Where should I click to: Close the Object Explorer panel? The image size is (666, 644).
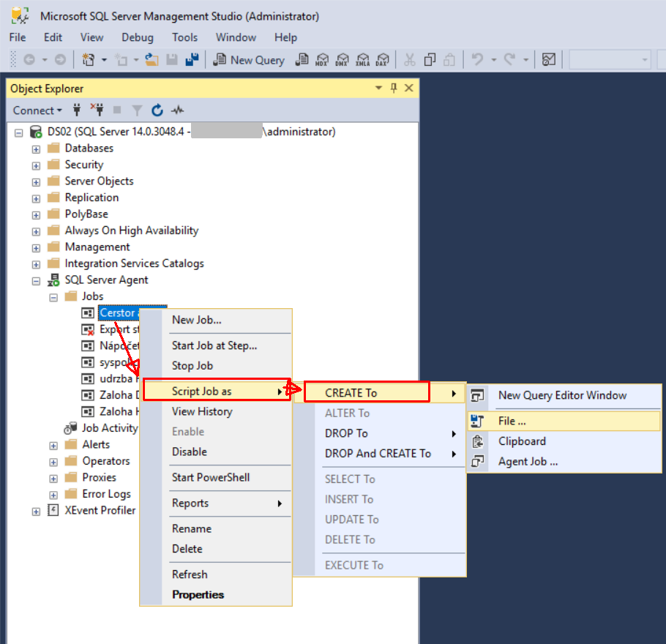pos(408,88)
